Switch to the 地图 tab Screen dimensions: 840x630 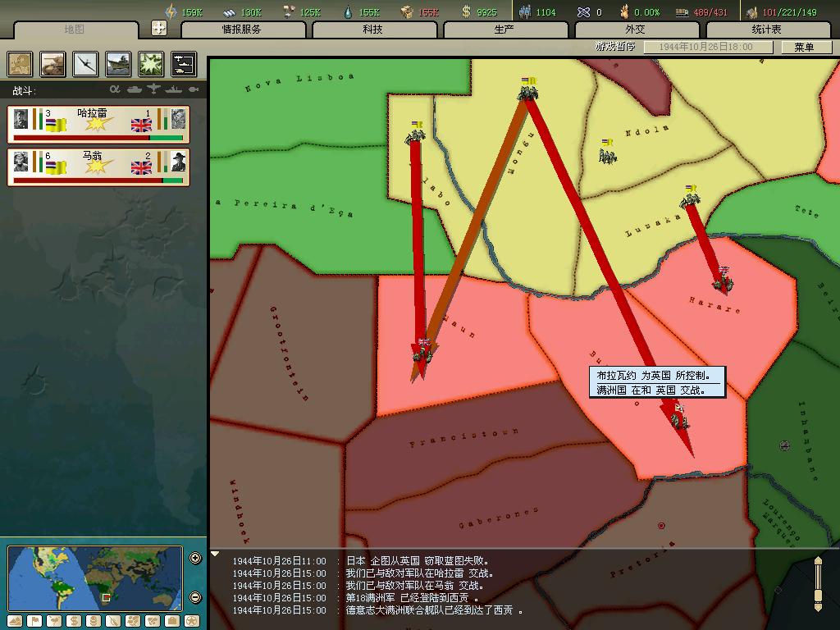pyautogui.click(x=75, y=30)
